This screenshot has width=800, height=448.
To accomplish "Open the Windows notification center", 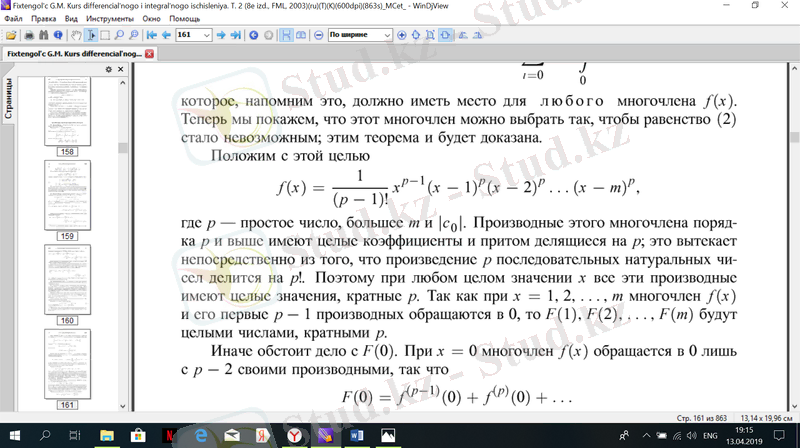I will pyautogui.click(x=779, y=435).
